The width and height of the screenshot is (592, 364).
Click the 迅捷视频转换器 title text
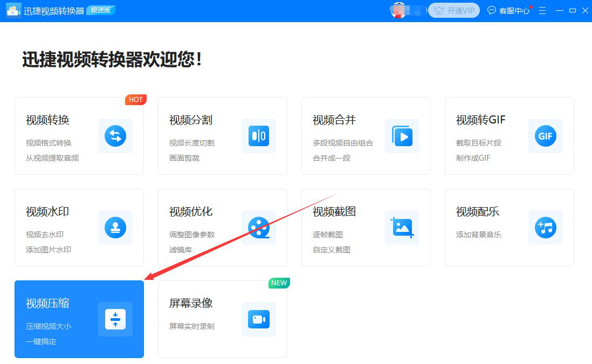point(54,11)
